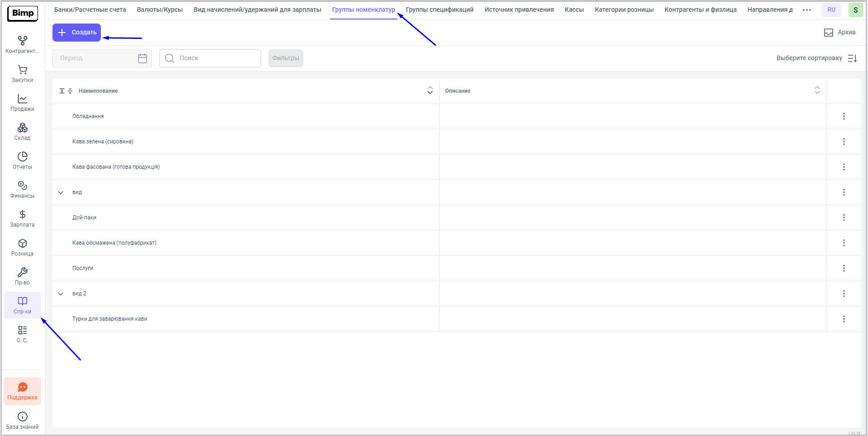Open База знаний knowledge base

[x=22, y=421]
